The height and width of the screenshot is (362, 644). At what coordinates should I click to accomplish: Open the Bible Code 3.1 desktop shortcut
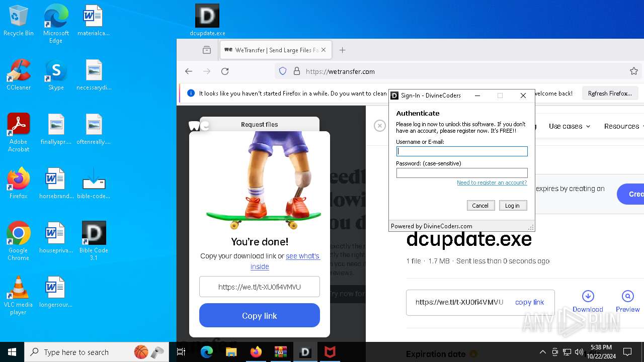pos(94,241)
